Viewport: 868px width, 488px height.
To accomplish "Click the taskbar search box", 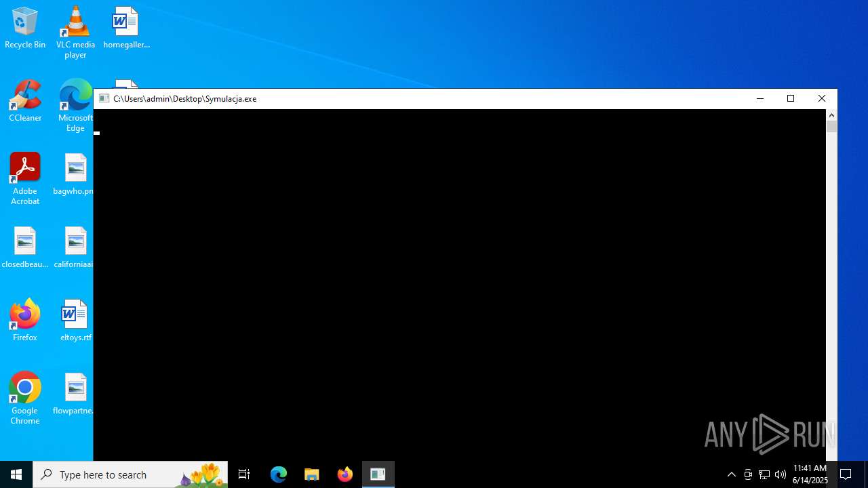I will click(130, 474).
